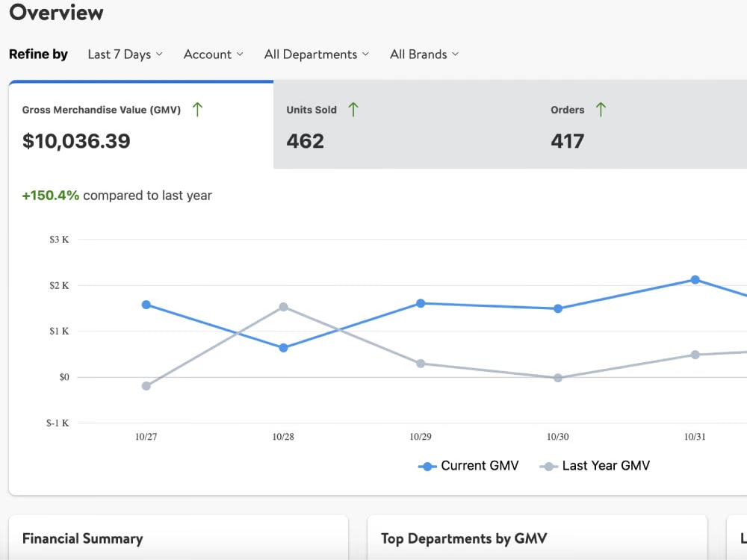Click the Current GMV point for 10/30
Viewport: 747px width, 560px height.
point(558,308)
